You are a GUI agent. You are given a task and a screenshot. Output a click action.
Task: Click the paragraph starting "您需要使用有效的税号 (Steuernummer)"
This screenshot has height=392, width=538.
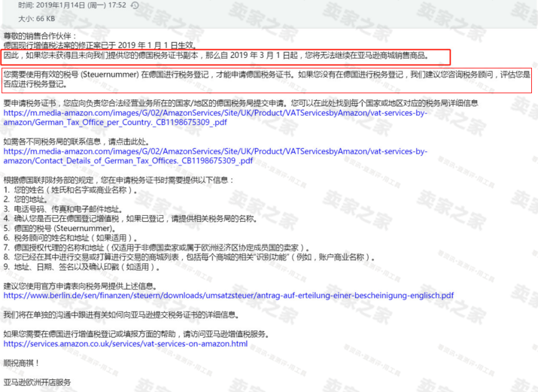[266, 79]
